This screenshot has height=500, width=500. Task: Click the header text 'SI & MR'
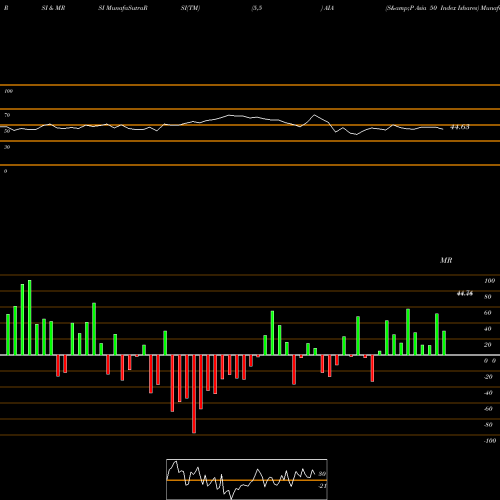coord(53,8)
